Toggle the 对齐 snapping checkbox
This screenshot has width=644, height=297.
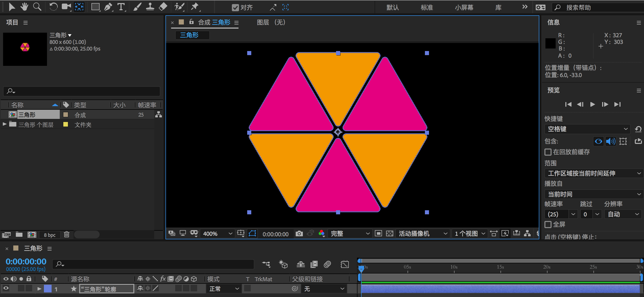[x=235, y=8]
